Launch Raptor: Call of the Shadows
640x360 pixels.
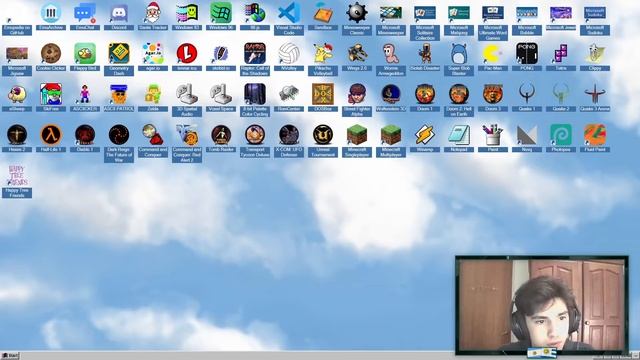click(255, 53)
